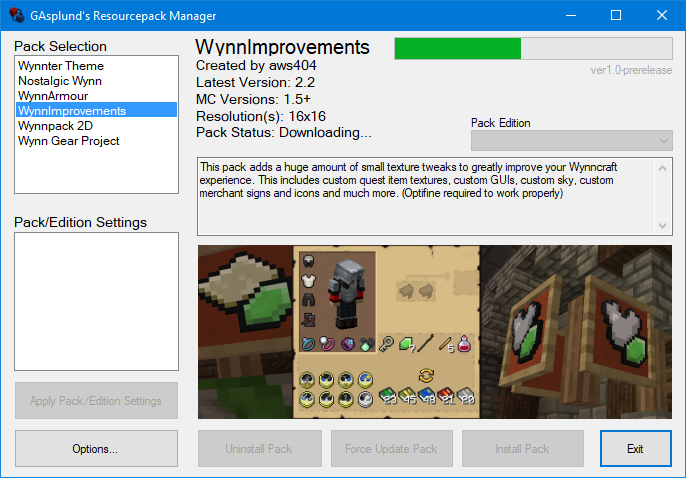686x478 pixels.
Task: Maximize the Resourcepack Manager window
Action: click(616, 16)
